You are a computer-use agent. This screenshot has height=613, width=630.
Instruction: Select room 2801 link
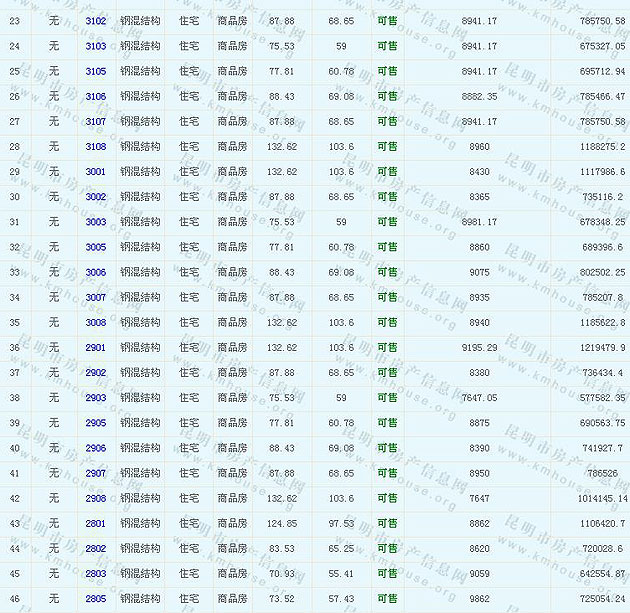tap(96, 523)
